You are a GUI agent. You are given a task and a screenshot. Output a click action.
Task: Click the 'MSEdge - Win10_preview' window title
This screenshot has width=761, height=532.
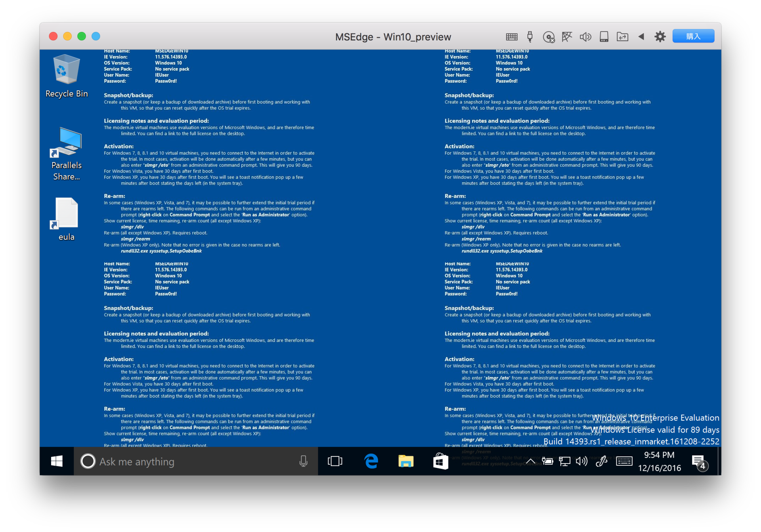(393, 37)
